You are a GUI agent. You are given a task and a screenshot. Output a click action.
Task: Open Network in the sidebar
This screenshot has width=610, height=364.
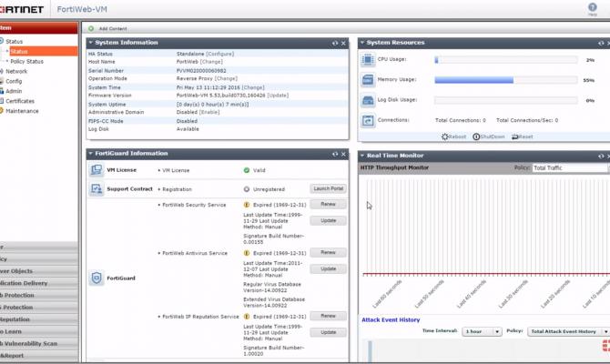(16, 71)
